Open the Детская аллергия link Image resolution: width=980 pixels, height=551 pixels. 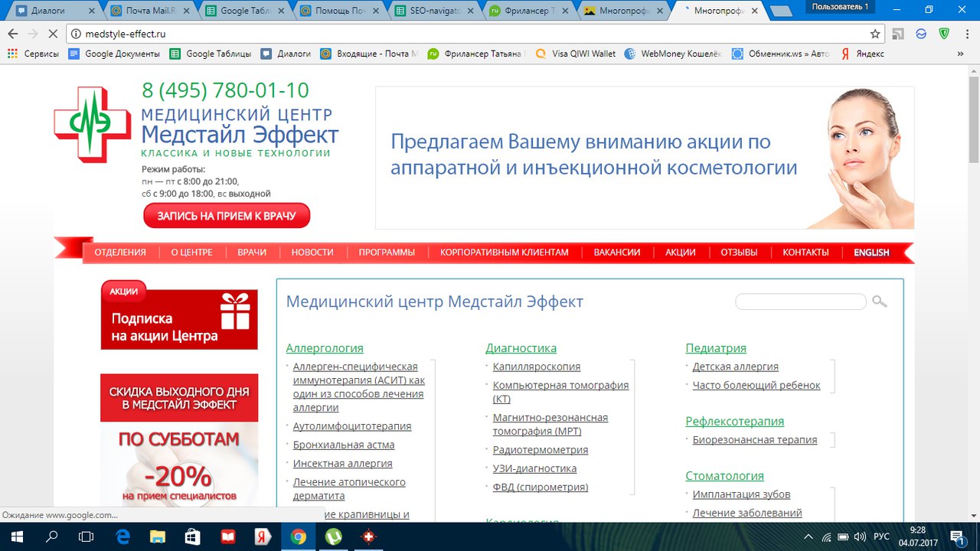click(736, 367)
